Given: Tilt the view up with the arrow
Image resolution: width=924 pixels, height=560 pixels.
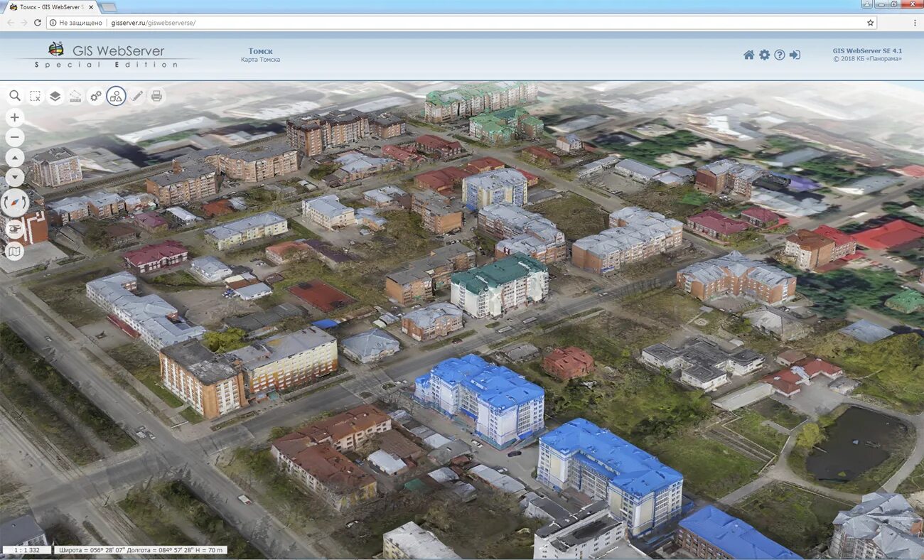Looking at the screenshot, I should [15, 158].
